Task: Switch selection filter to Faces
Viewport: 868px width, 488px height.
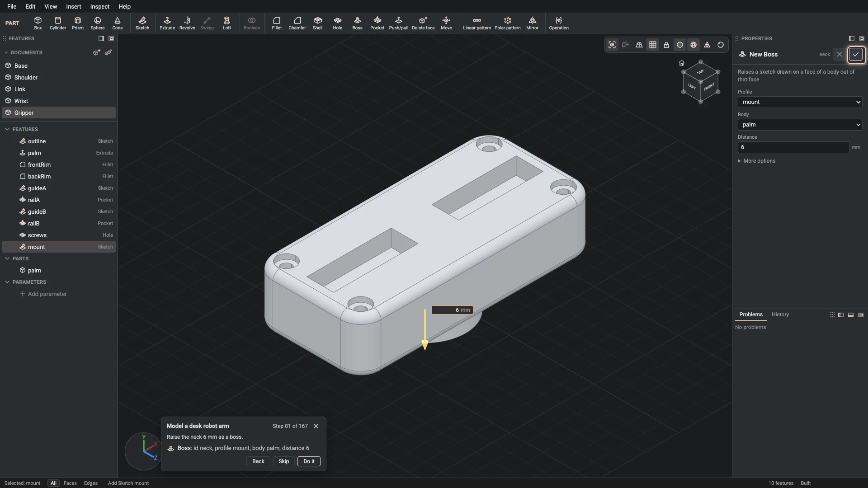Action: point(70,483)
